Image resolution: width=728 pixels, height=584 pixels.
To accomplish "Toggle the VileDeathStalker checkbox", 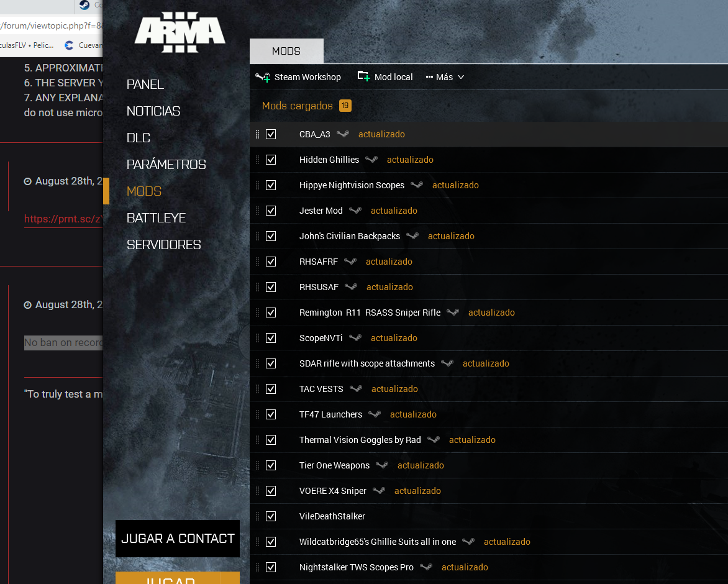I will (271, 517).
